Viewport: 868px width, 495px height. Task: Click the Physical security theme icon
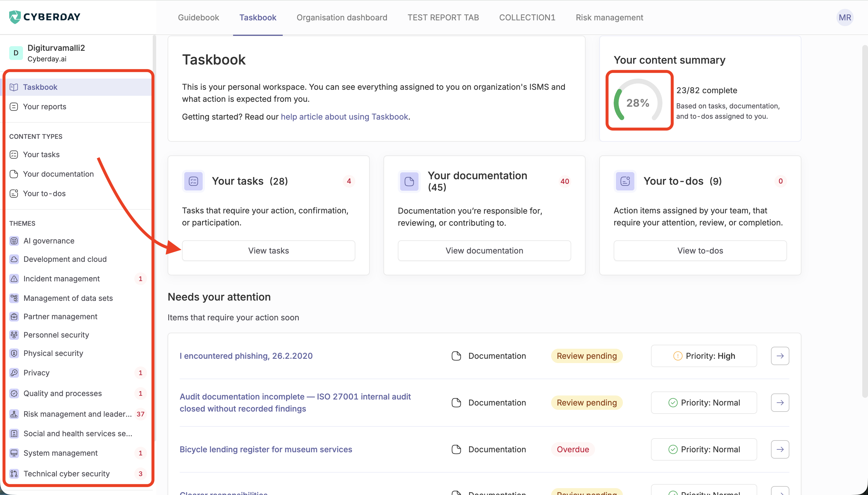[14, 353]
